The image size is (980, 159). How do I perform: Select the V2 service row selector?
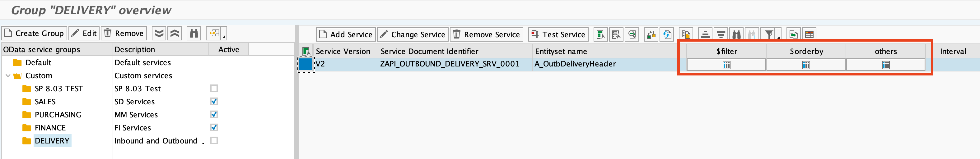click(306, 64)
